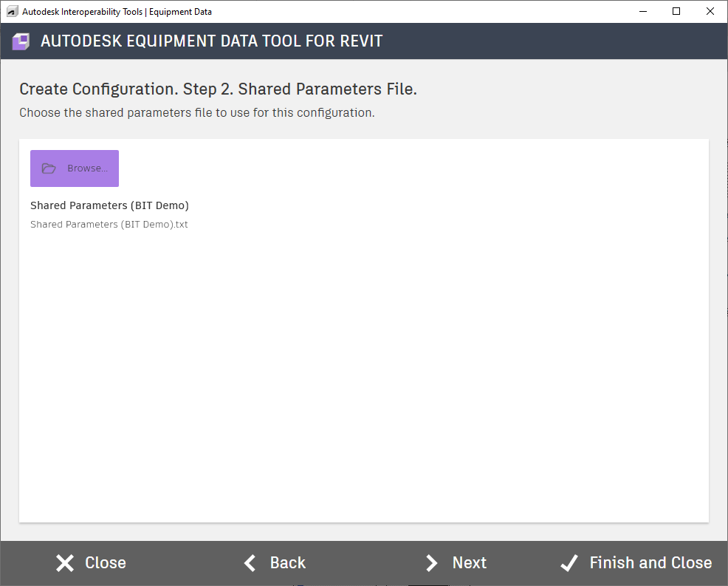The image size is (728, 586).
Task: Click the 'Shared Parameters (BIT Demo).txt' file name
Action: 109,225
